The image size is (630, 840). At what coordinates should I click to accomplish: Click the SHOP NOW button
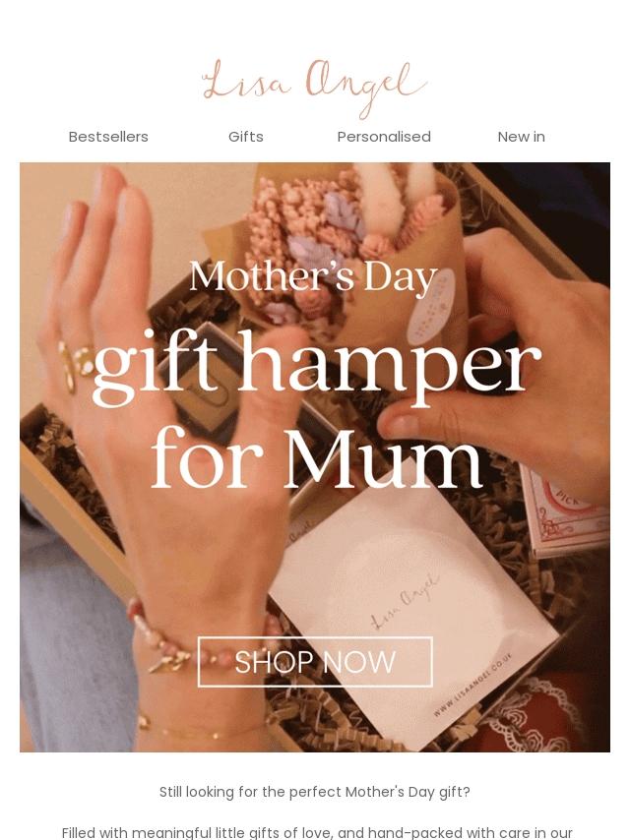coord(315,662)
